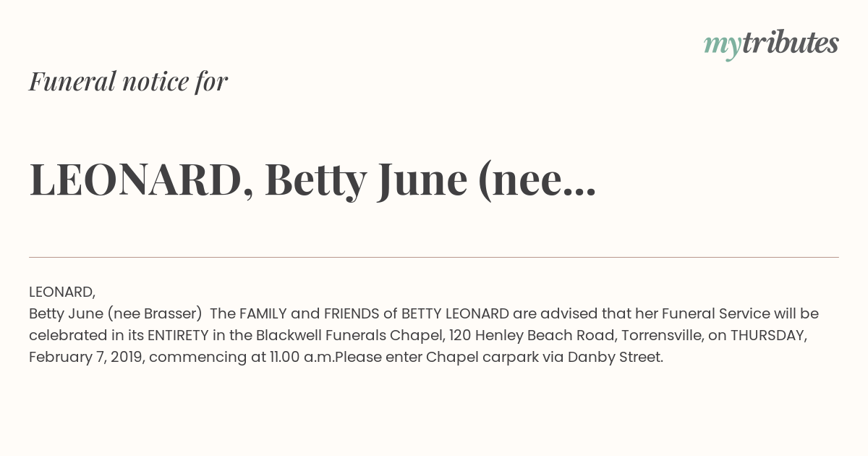
Task: Click the 'Funeral notice for' heading
Action: [x=128, y=81]
